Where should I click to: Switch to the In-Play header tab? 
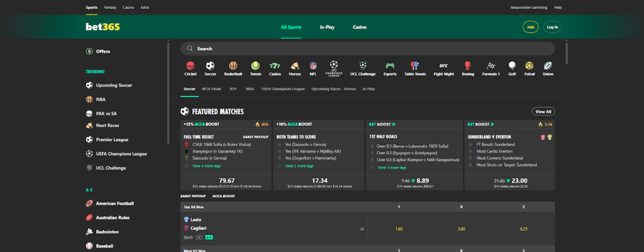[327, 27]
